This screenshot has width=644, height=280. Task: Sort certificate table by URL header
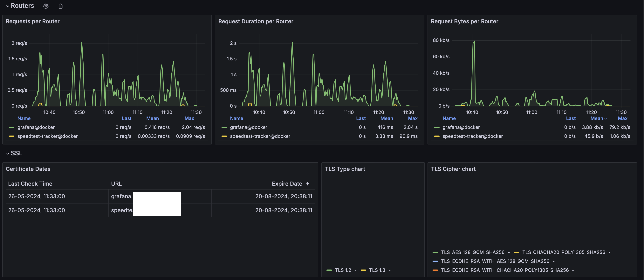tap(116, 183)
